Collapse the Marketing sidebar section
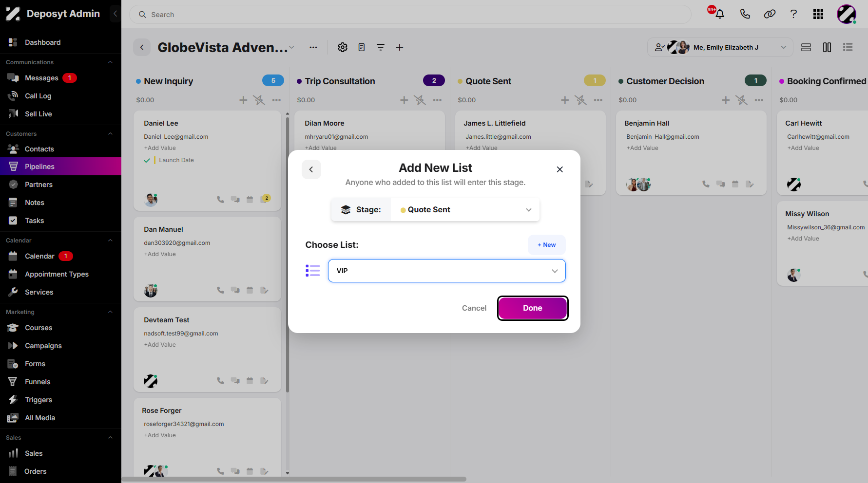Viewport: 868px width, 483px height. tap(110, 312)
